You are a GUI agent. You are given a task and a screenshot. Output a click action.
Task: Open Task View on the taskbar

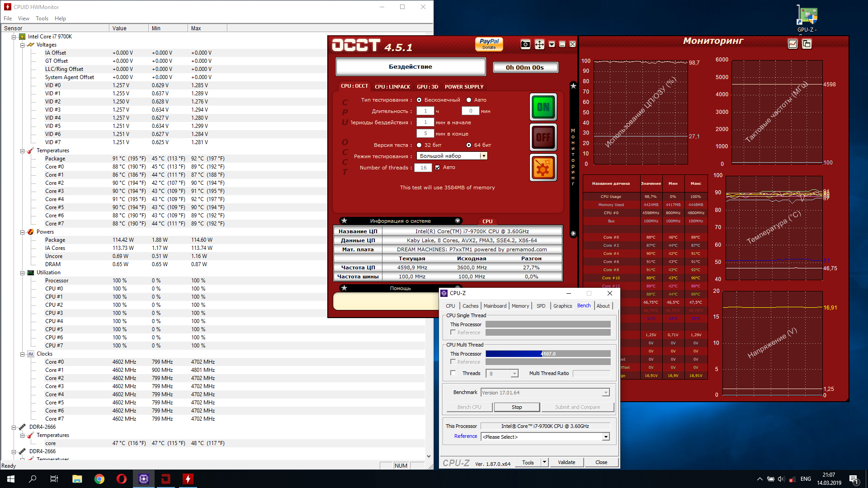[54, 479]
